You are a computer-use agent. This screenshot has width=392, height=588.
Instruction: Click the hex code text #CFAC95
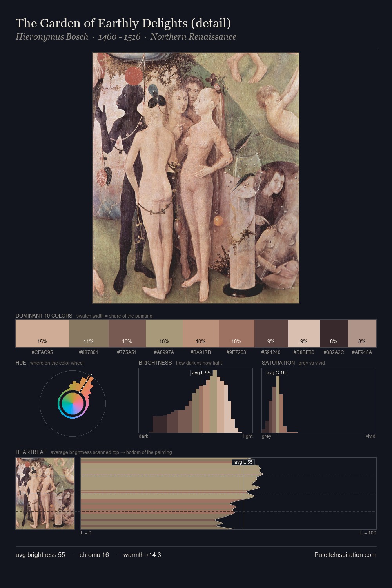(42, 352)
